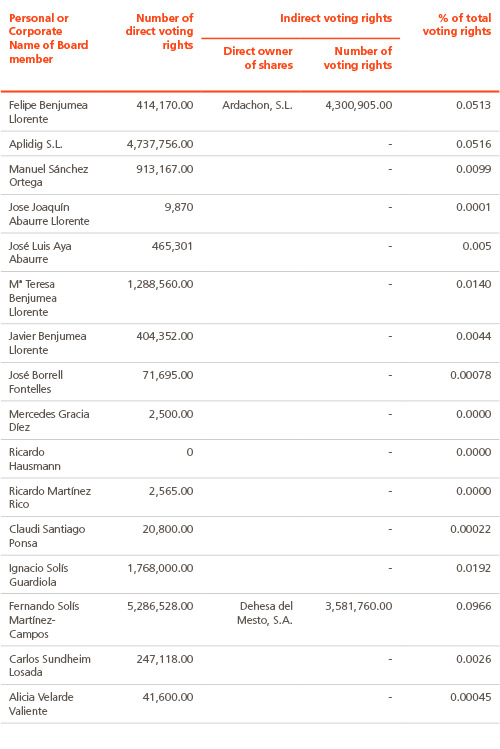Click the 'Personal or Corporate Name' column header
Image resolution: width=500 pixels, height=749 pixels.
48,38
